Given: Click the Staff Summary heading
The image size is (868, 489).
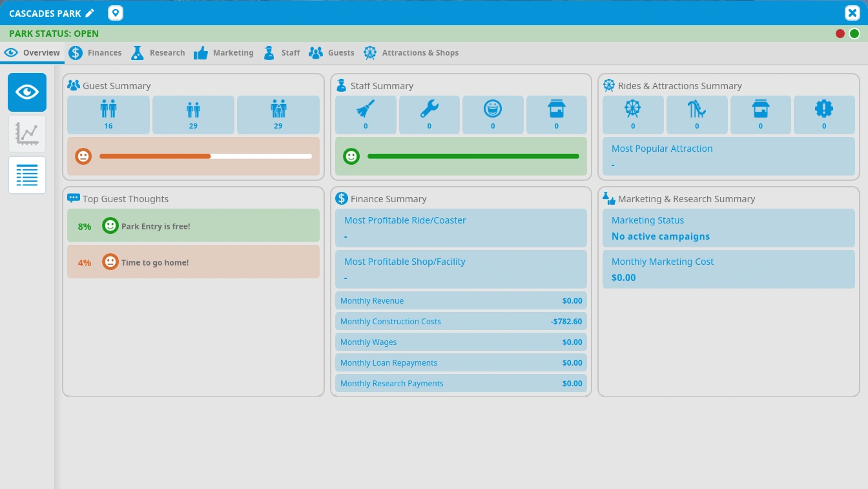Looking at the screenshot, I should point(382,86).
